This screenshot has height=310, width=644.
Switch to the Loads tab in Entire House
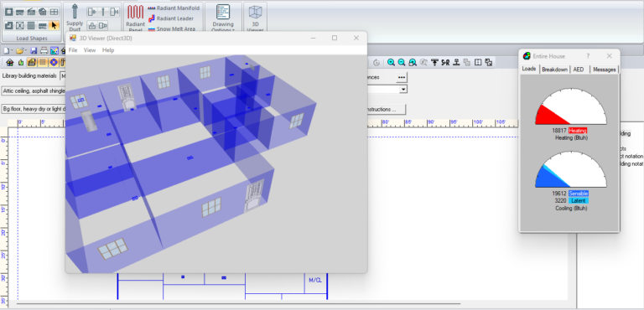[x=529, y=69]
